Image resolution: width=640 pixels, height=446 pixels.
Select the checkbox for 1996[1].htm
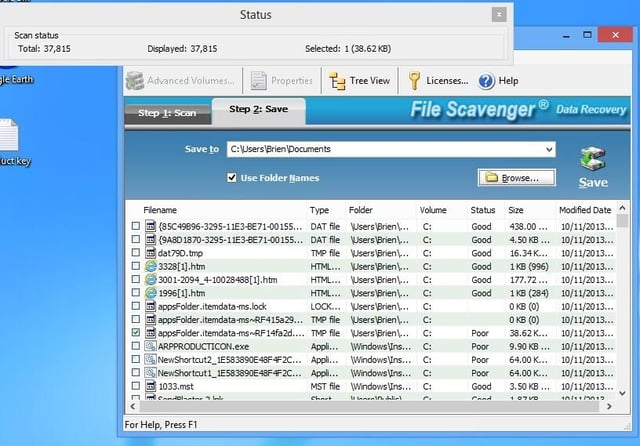136,293
